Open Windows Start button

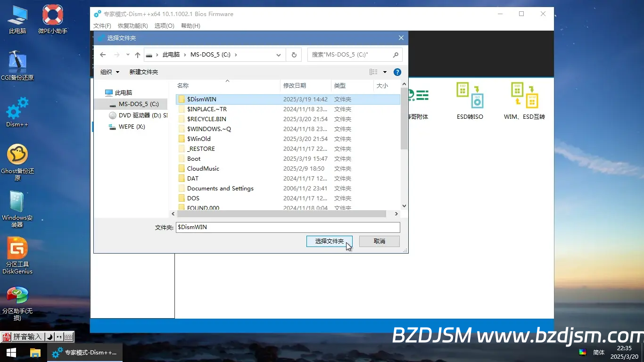click(x=11, y=353)
